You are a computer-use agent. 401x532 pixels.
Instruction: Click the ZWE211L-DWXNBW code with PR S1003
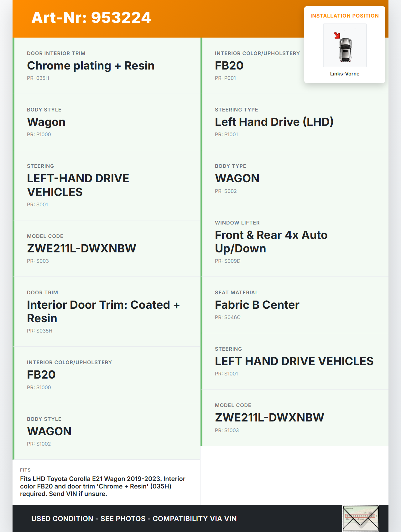point(269,417)
